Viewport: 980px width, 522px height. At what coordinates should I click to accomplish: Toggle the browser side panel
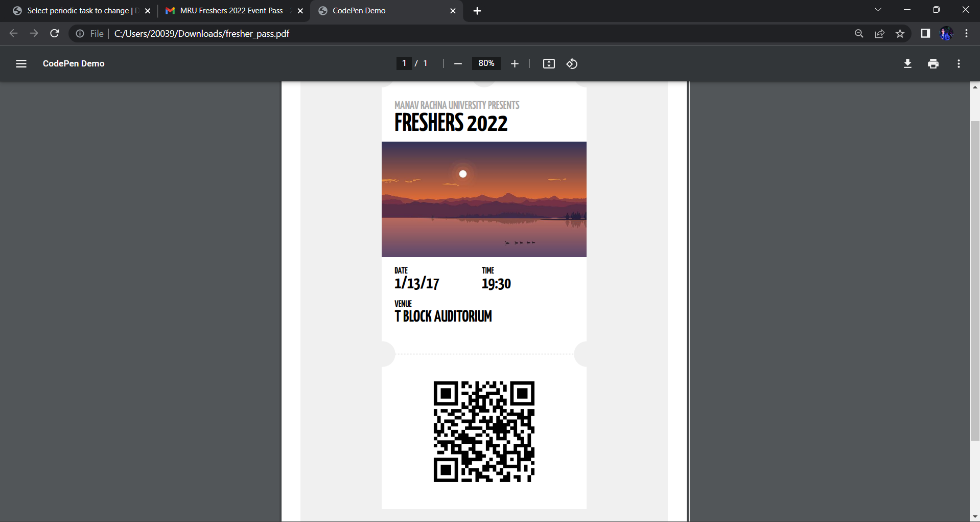click(925, 33)
